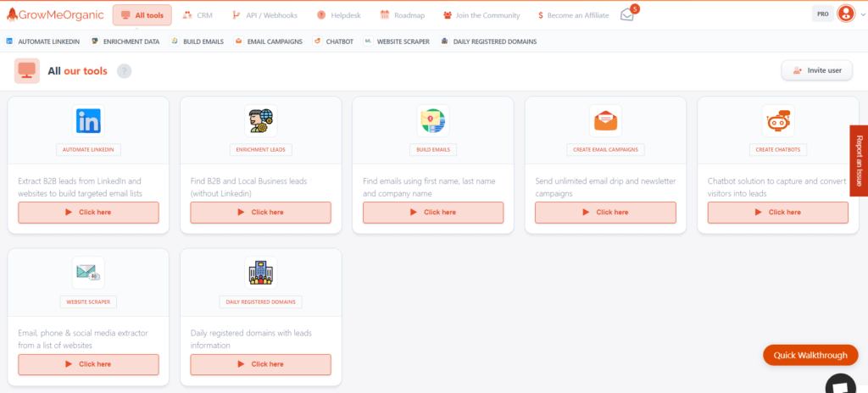Image resolution: width=868 pixels, height=393 pixels.
Task: Open Build Emails in the secondary toolbar
Action: pos(197,42)
